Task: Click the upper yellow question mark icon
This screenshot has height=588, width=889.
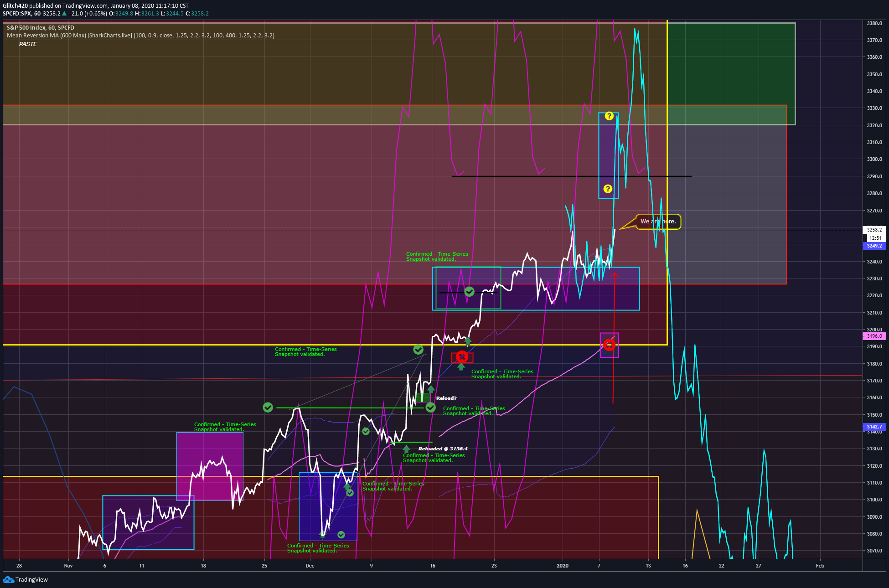Action: click(609, 116)
